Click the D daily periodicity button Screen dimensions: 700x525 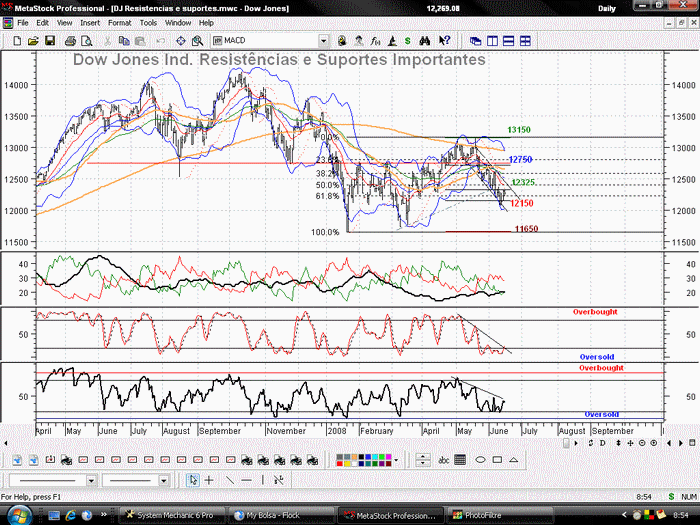click(x=602, y=443)
